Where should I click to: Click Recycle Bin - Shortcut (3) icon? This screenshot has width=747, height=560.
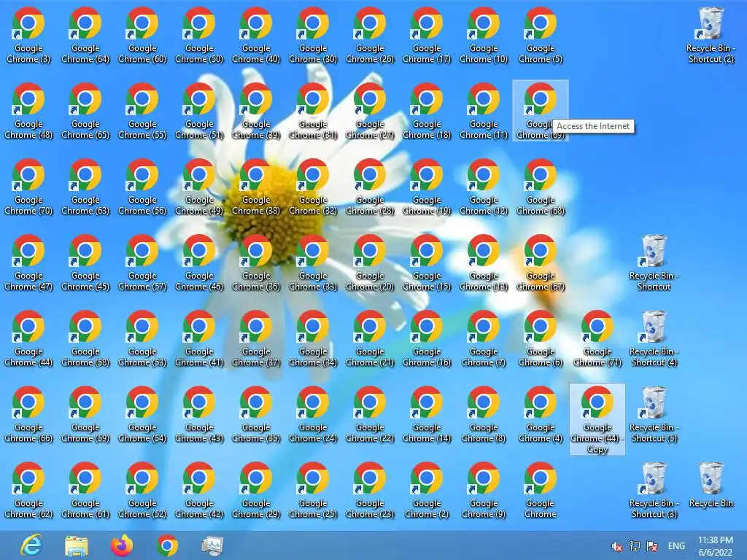[654, 490]
